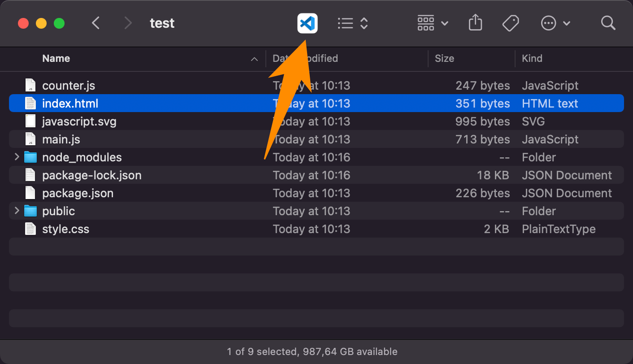Click the Search magnifying glass icon
Screen dimensions: 633x364
point(608,23)
